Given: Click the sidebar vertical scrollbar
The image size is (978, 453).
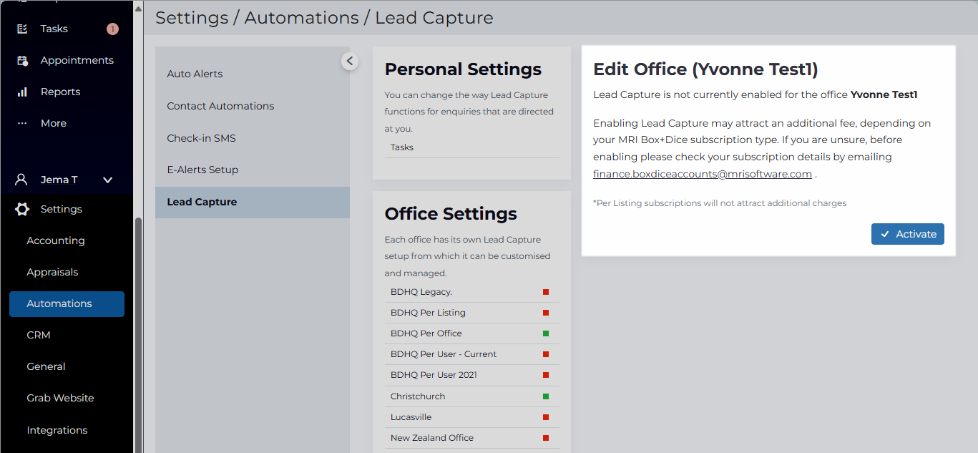Looking at the screenshot, I should tap(139, 335).
